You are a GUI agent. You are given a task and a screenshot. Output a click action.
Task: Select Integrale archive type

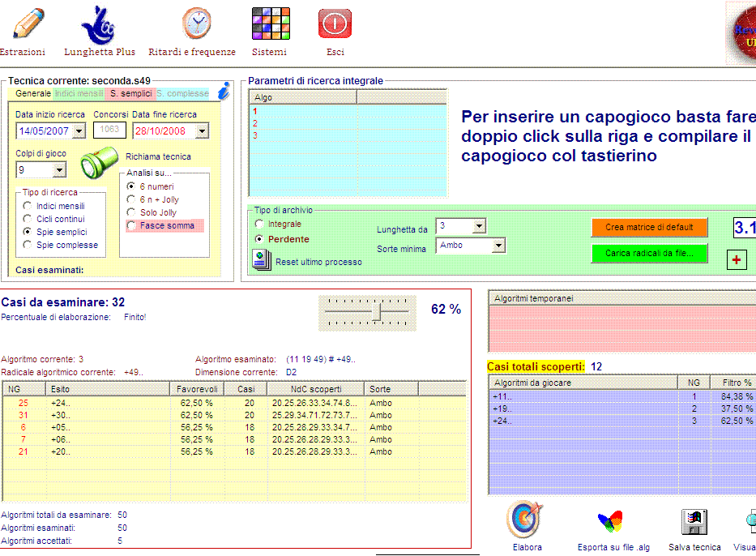(259, 224)
